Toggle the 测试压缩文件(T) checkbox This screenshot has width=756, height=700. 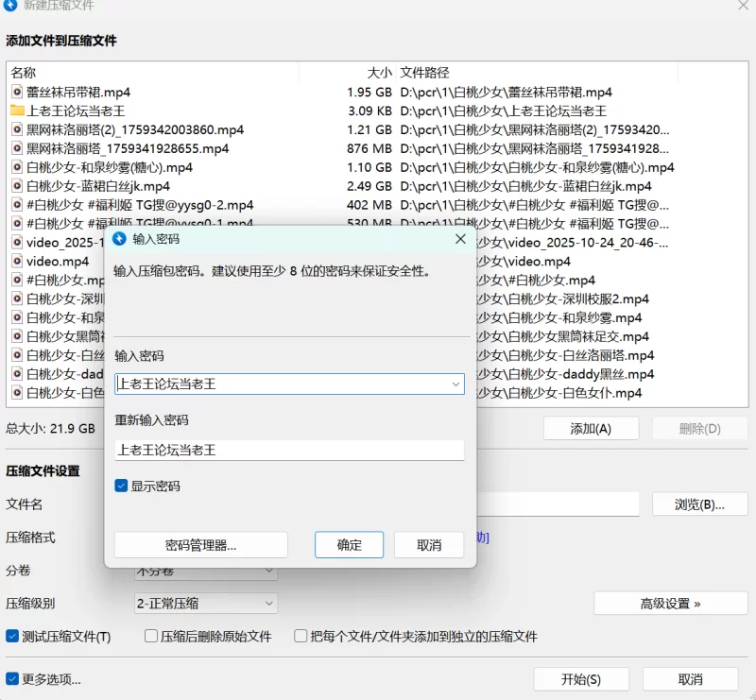(x=12, y=637)
